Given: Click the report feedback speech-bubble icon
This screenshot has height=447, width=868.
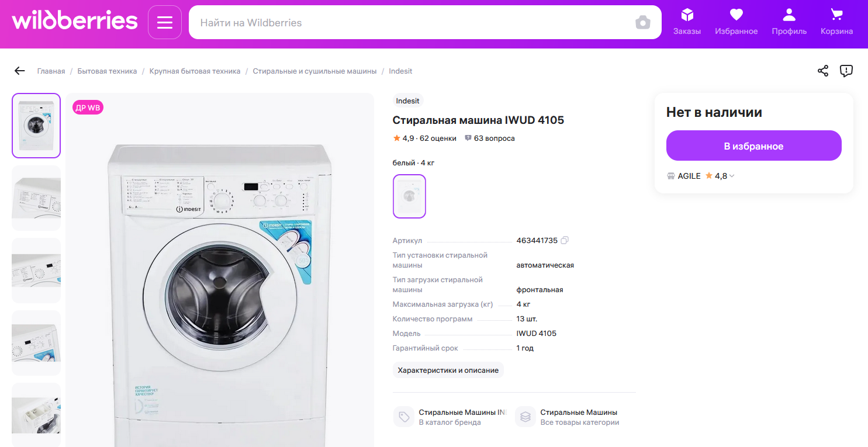Looking at the screenshot, I should click(x=846, y=71).
